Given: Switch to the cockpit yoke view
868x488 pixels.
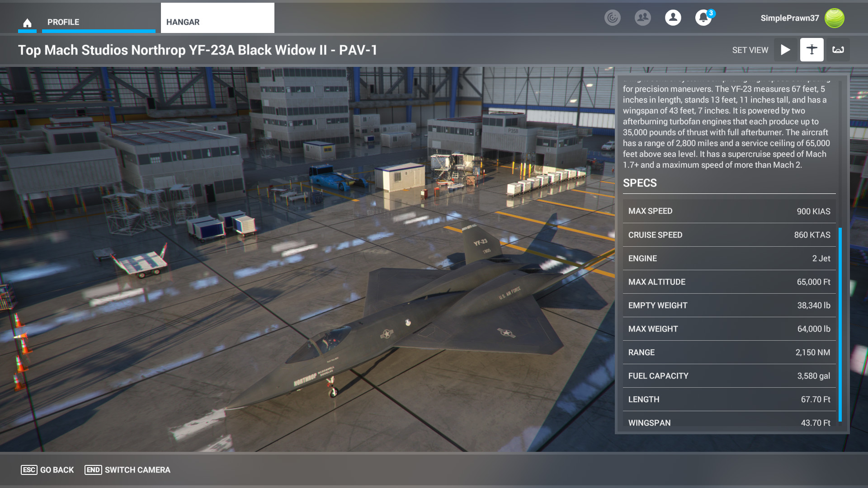Looking at the screenshot, I should pyautogui.click(x=838, y=50).
